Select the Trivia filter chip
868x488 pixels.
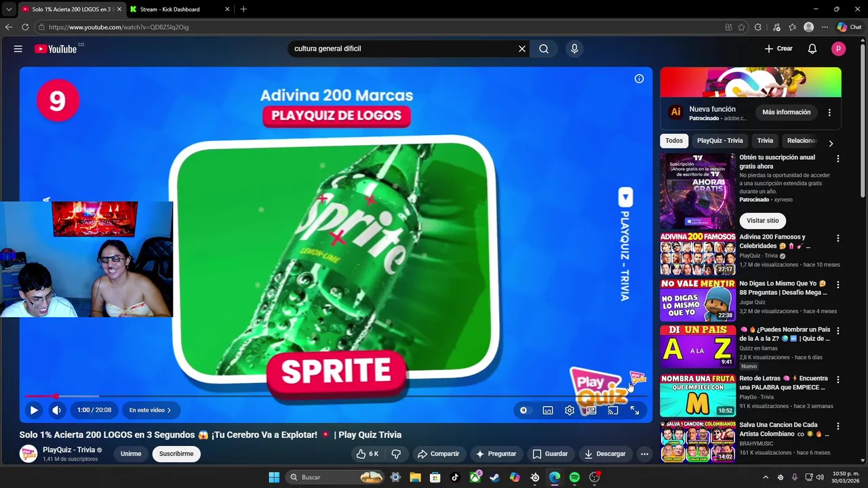[x=765, y=141]
